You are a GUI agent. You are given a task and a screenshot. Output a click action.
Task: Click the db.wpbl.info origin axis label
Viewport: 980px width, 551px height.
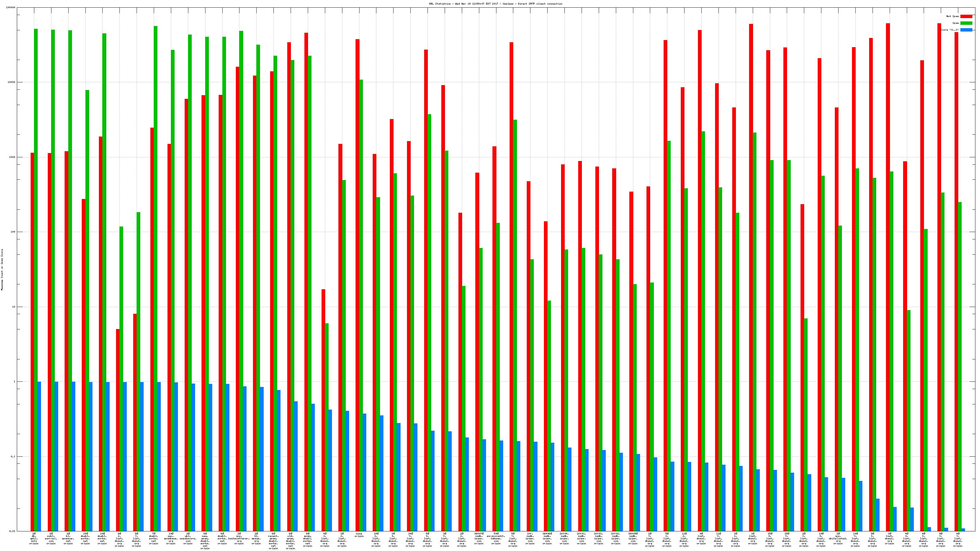[x=34, y=538]
